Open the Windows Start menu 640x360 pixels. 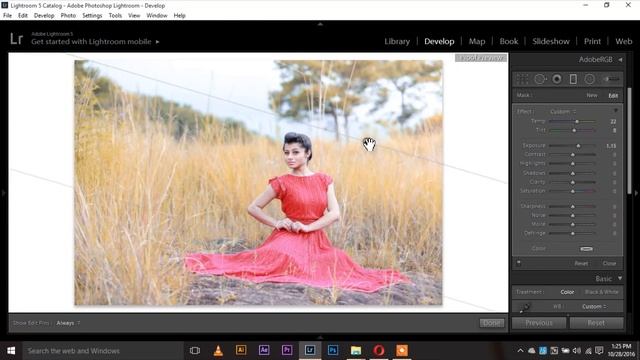click(x=11, y=351)
